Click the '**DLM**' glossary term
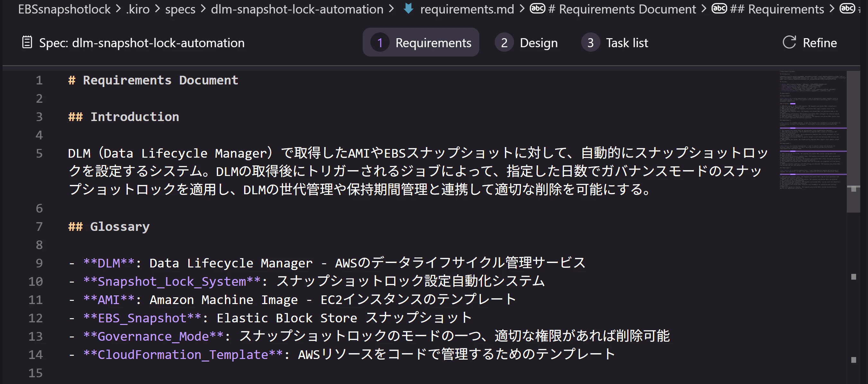This screenshot has width=868, height=384. (109, 263)
